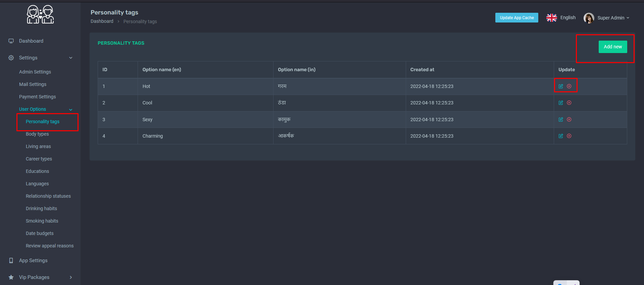Click the Super Admin avatar picture
644x285 pixels.
point(589,18)
